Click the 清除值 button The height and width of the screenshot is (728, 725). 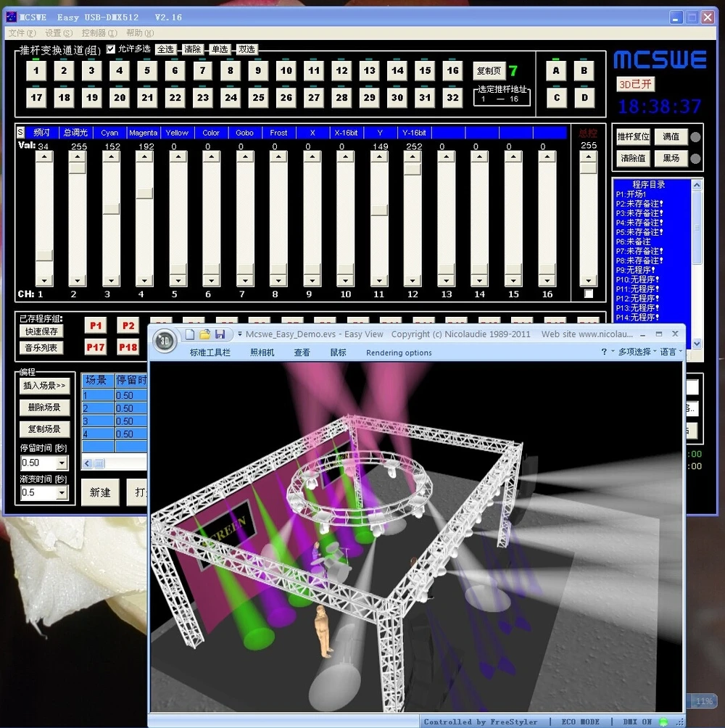click(x=633, y=158)
